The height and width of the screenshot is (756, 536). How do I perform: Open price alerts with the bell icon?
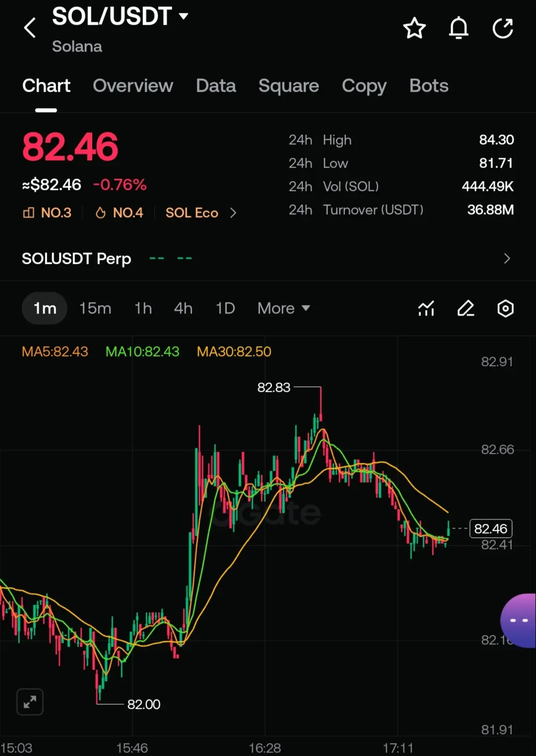click(459, 28)
